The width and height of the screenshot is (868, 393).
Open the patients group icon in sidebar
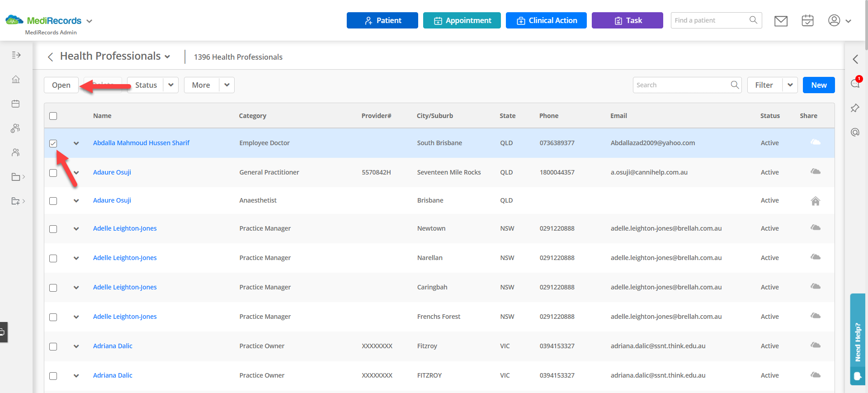pyautogui.click(x=16, y=128)
